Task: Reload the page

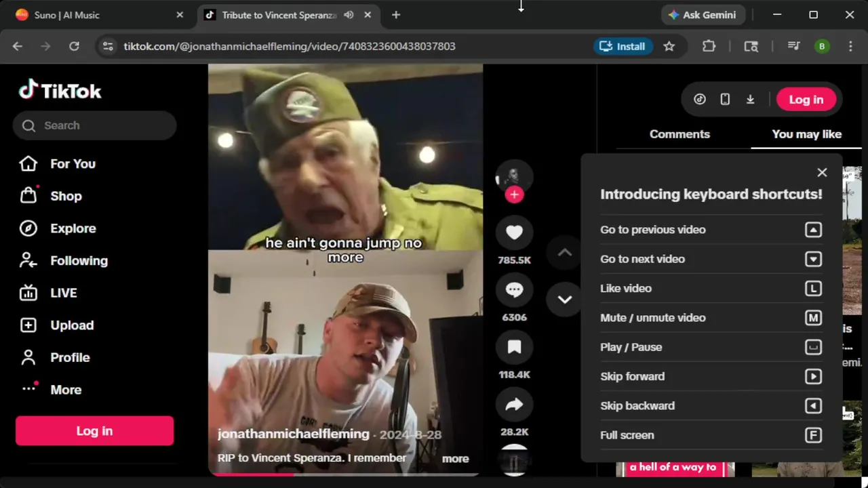Action: pyautogui.click(x=74, y=46)
